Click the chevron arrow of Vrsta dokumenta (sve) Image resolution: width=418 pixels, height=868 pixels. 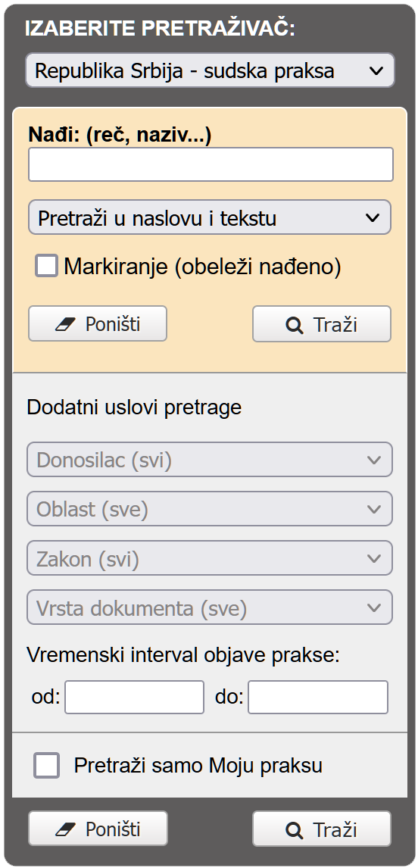click(x=374, y=607)
